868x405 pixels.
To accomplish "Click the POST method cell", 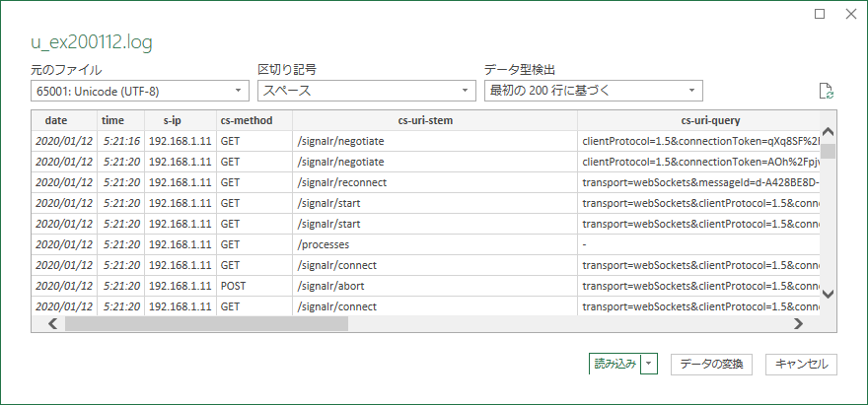I will coord(254,286).
